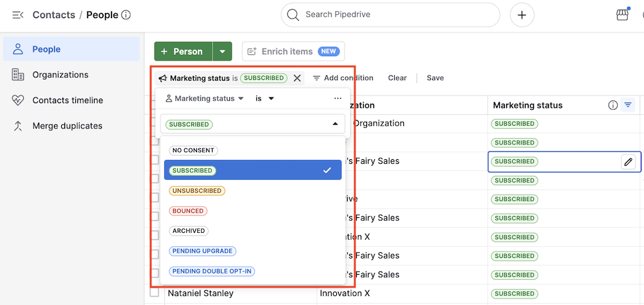Click the pencil edit icon in status cell
The height and width of the screenshot is (305, 644).
628,162
